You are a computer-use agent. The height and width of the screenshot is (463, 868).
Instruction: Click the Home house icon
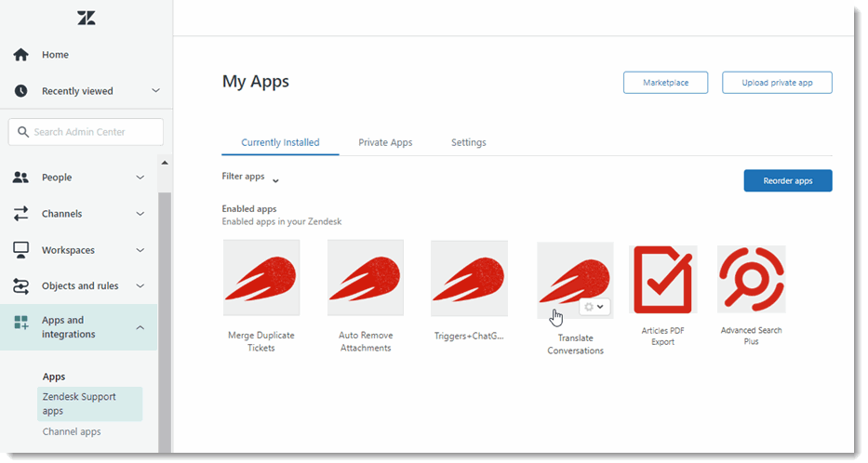(x=21, y=54)
